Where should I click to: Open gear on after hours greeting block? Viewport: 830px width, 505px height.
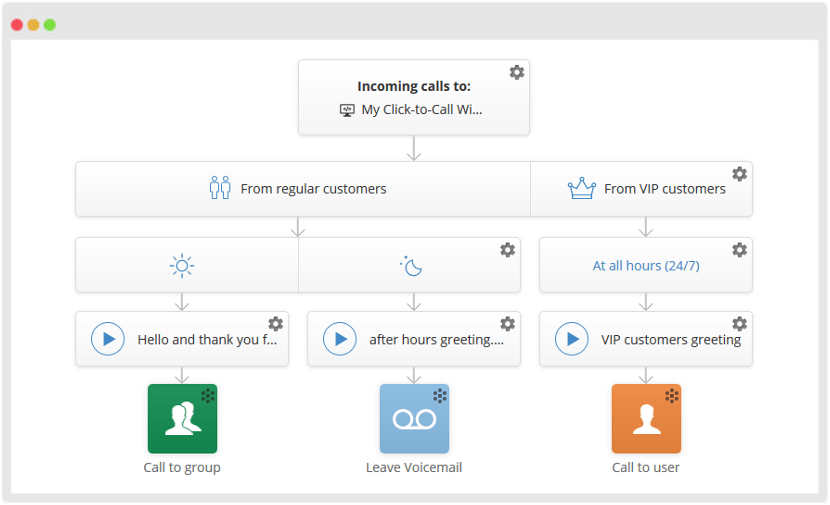coord(508,323)
